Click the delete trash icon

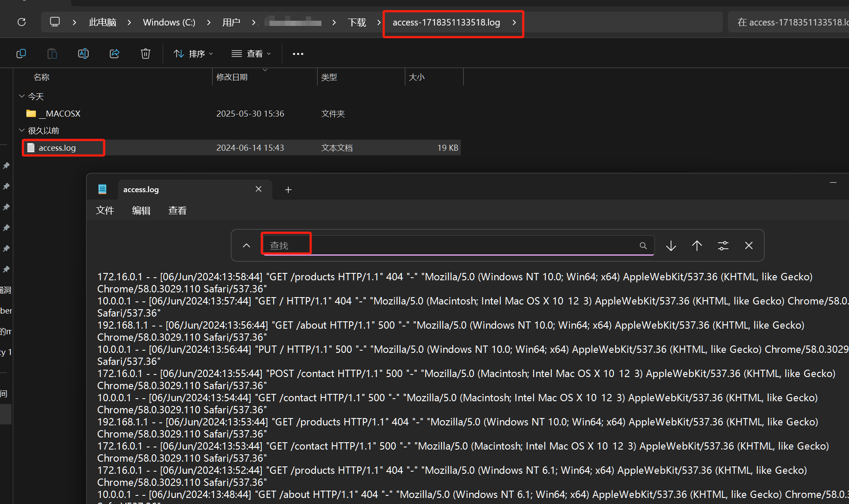pos(146,54)
